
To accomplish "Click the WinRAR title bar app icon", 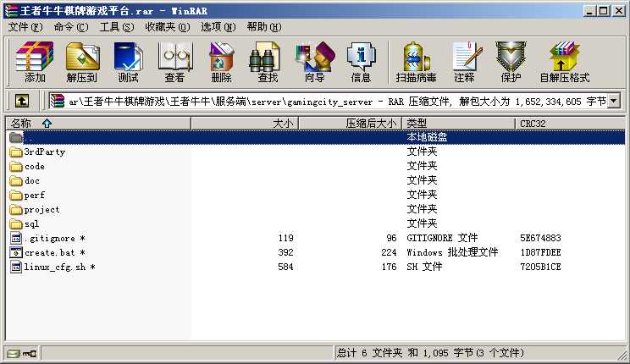I will click(x=11, y=11).
